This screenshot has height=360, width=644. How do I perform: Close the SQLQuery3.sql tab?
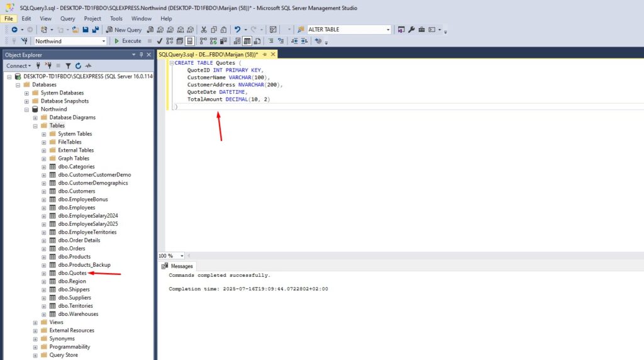tap(273, 54)
